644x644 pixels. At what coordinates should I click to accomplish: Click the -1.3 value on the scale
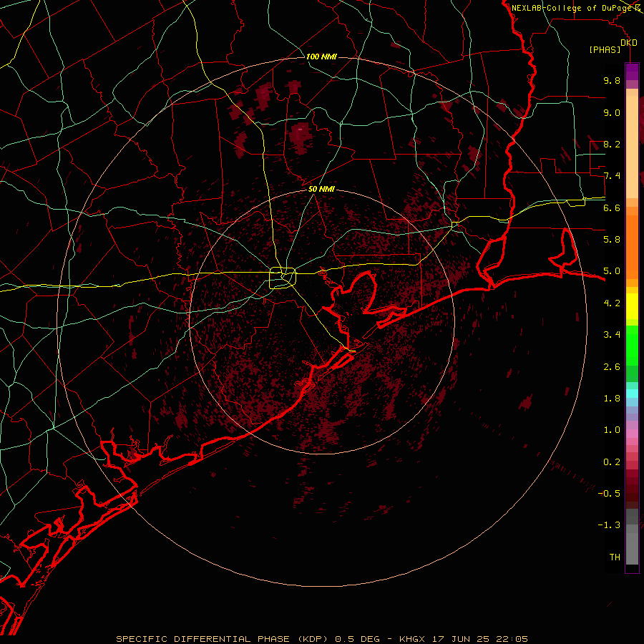click(x=609, y=525)
